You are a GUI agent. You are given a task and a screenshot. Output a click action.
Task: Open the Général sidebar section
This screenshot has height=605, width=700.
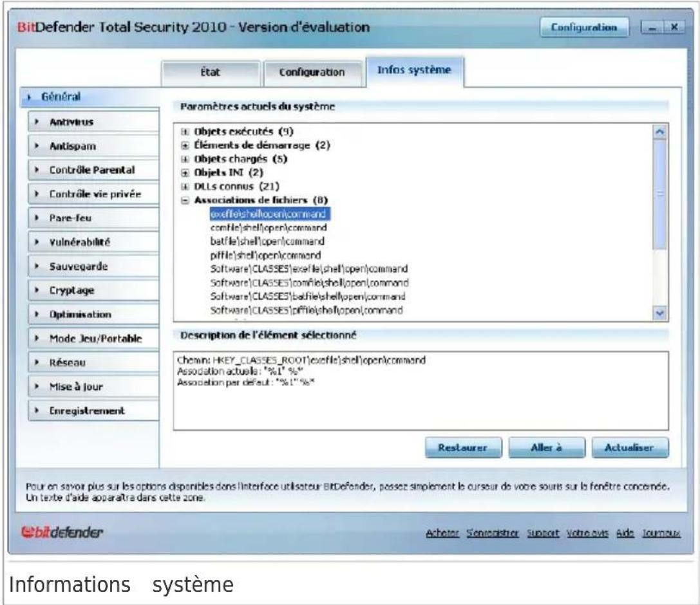[90, 97]
